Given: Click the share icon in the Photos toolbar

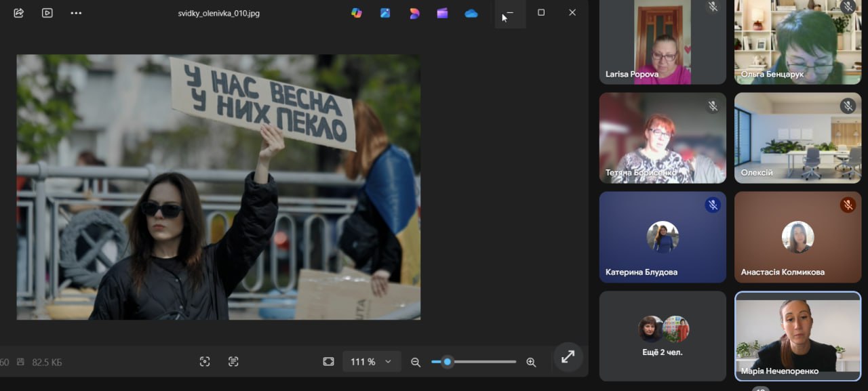Looking at the screenshot, I should click(x=18, y=13).
